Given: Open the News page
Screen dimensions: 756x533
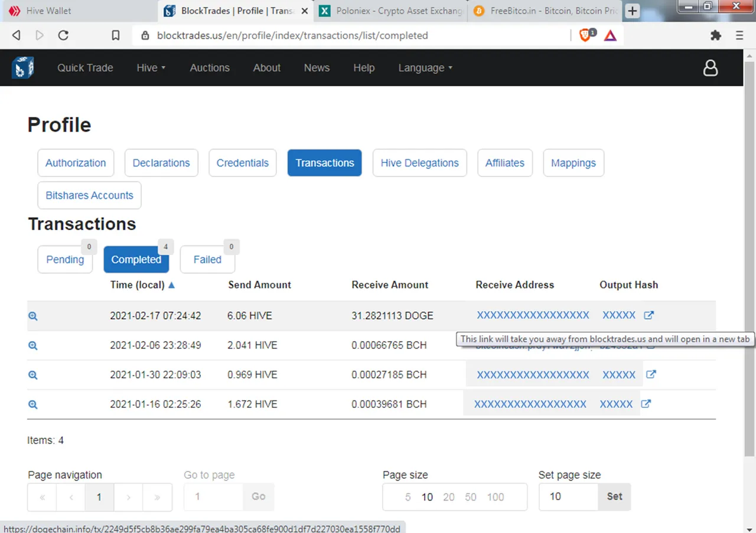Looking at the screenshot, I should [x=317, y=68].
